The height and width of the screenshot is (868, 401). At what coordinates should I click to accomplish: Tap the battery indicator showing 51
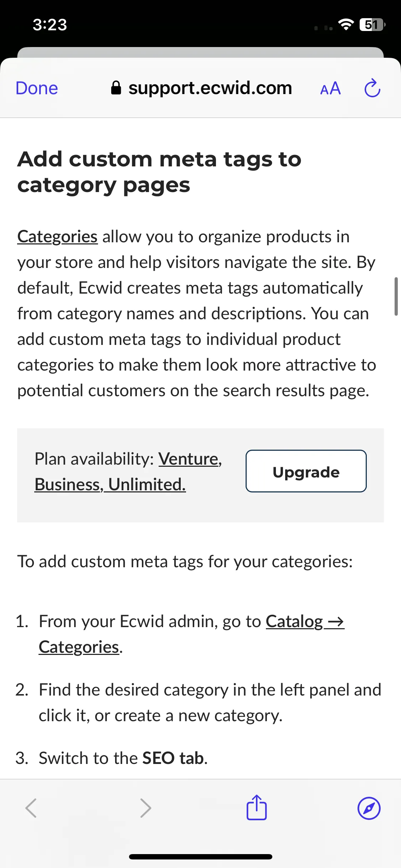click(372, 25)
